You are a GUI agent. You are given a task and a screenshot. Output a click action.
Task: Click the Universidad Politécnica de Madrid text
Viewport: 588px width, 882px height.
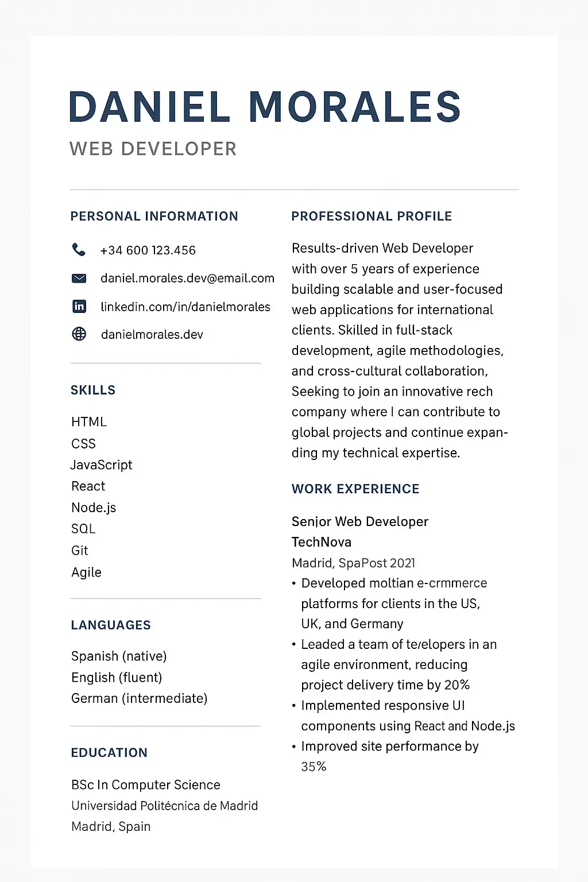point(164,806)
